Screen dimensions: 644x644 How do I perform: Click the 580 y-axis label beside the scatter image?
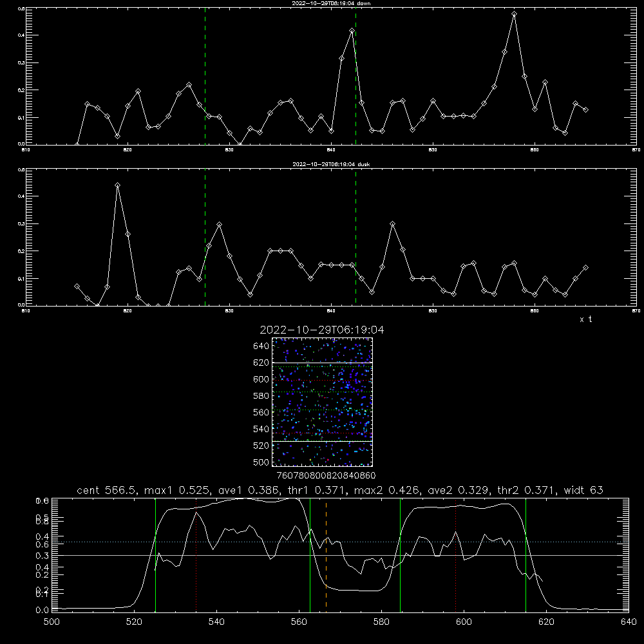click(261, 396)
